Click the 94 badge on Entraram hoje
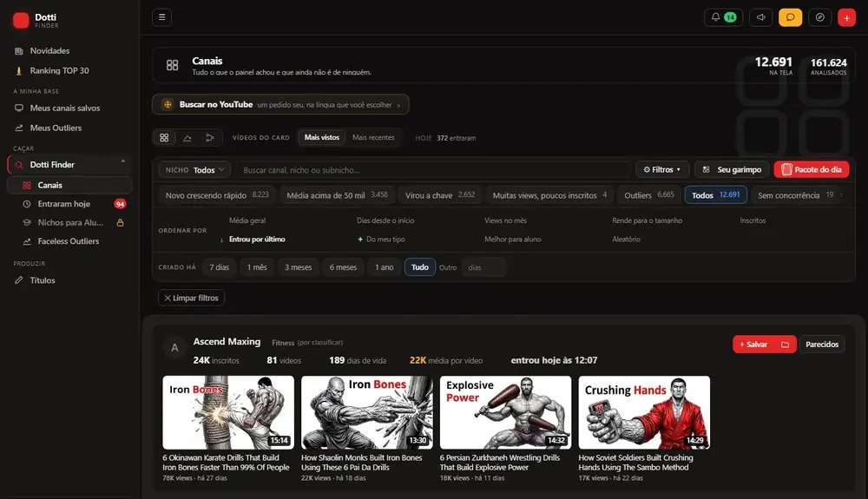The width and height of the screenshot is (868, 499). coord(120,204)
